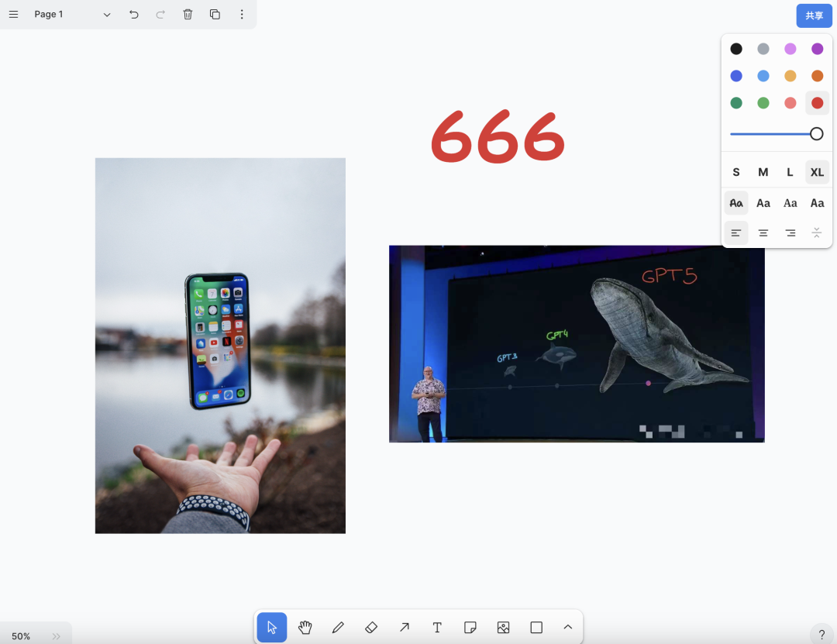Align text to the center

point(763,232)
